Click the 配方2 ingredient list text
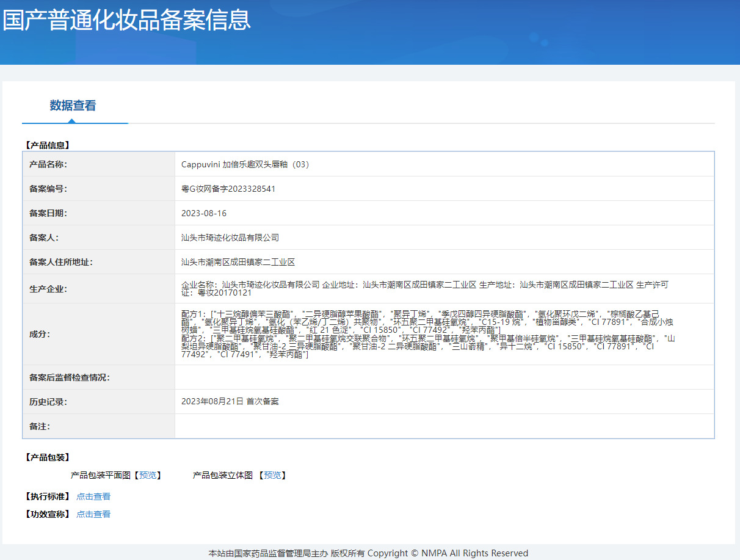 (429, 347)
